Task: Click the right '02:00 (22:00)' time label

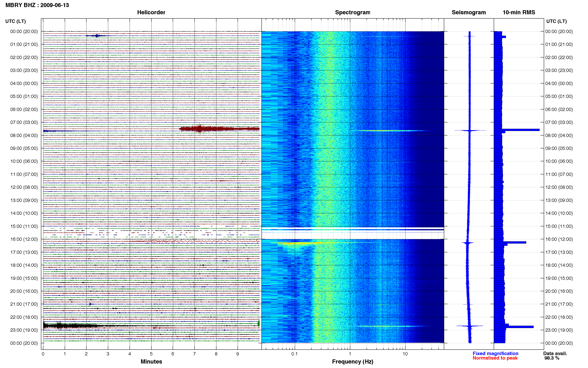Action: (x=559, y=57)
